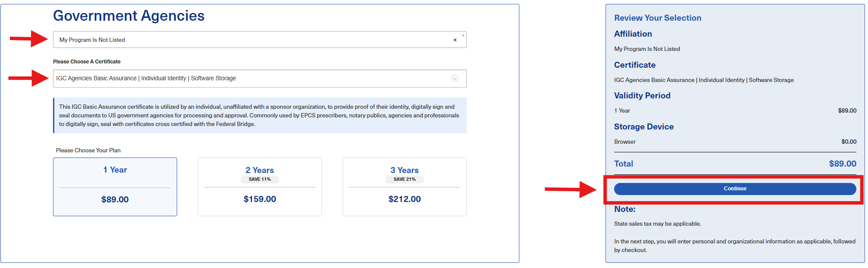Open the Please Choose A Certificate dropdown
Screen dimensions: 868x268
point(259,79)
